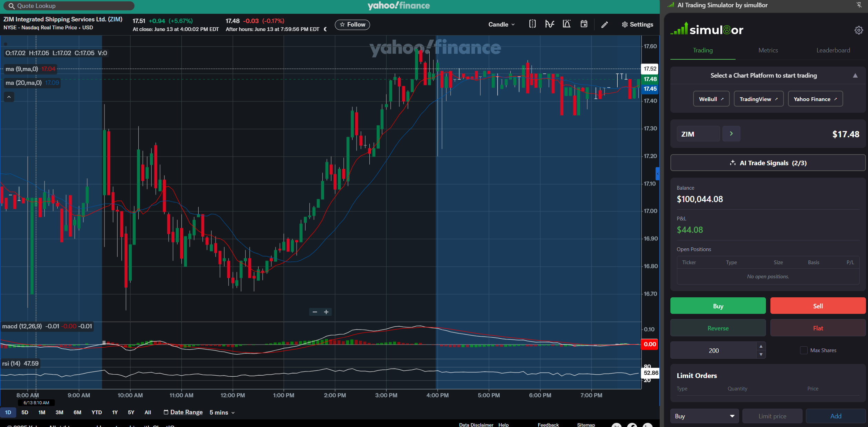The height and width of the screenshot is (427, 868).
Task: Click the X social icon in footer
Action: [617, 425]
